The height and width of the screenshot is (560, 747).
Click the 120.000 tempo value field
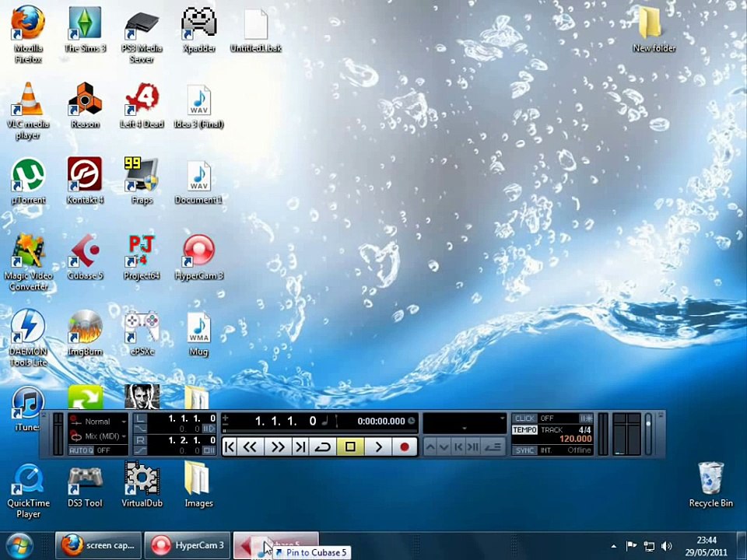tap(576, 439)
